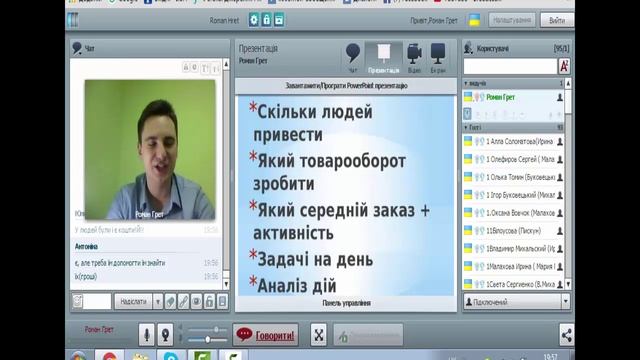Click the chat scroll down arrow
Screen dimensions: 640x360
click(x=226, y=284)
